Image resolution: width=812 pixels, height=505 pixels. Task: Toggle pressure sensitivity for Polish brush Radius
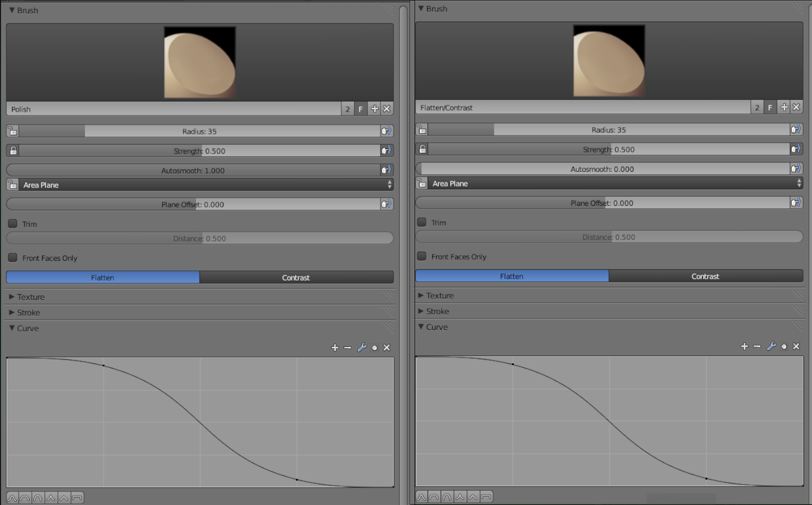386,131
